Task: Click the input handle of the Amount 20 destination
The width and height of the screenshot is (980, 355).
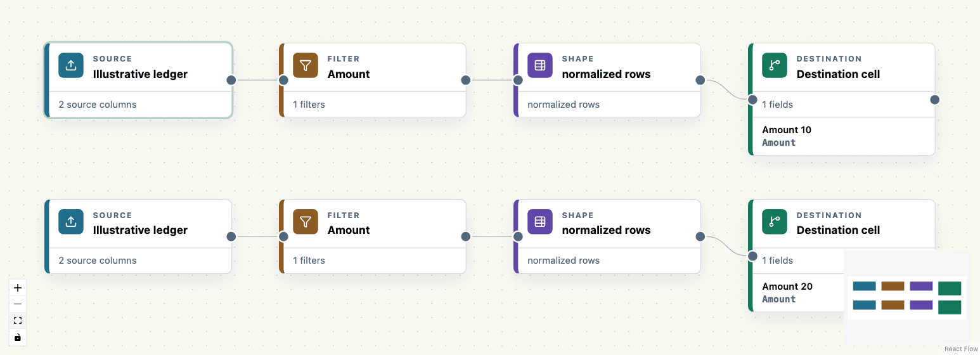Action: click(752, 256)
